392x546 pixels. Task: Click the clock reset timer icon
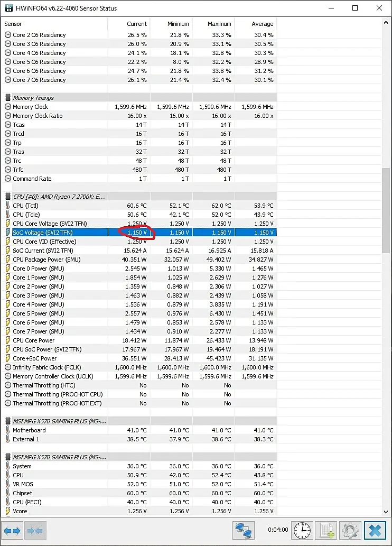click(302, 531)
